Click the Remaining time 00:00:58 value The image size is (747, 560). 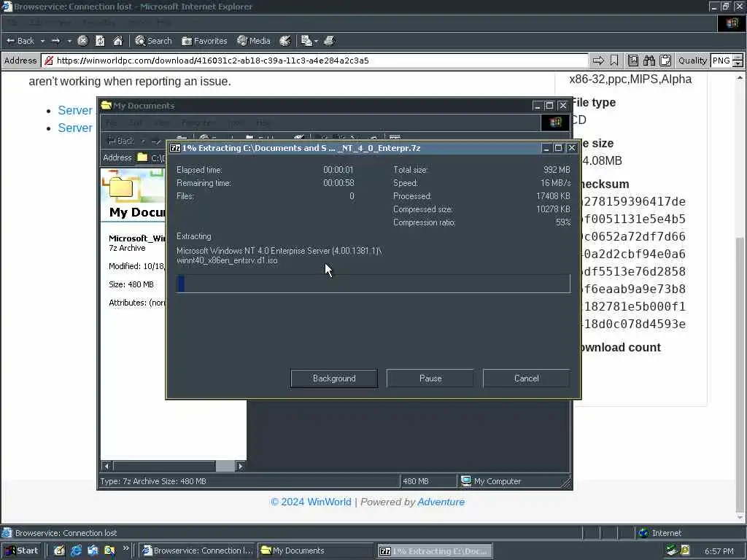[x=338, y=183]
